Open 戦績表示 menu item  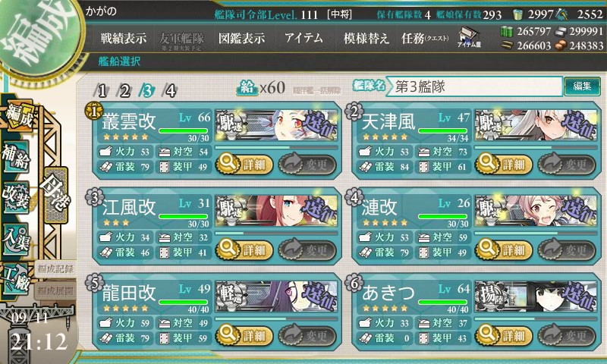[124, 38]
